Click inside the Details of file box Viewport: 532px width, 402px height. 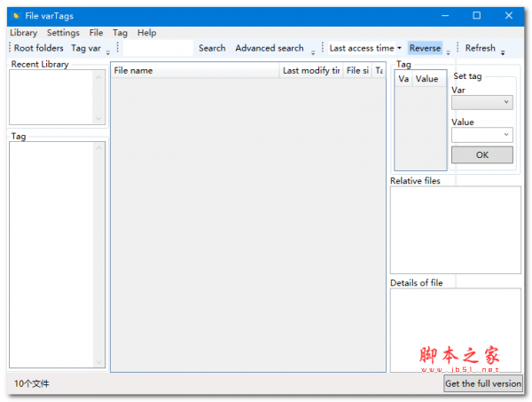(x=456, y=330)
